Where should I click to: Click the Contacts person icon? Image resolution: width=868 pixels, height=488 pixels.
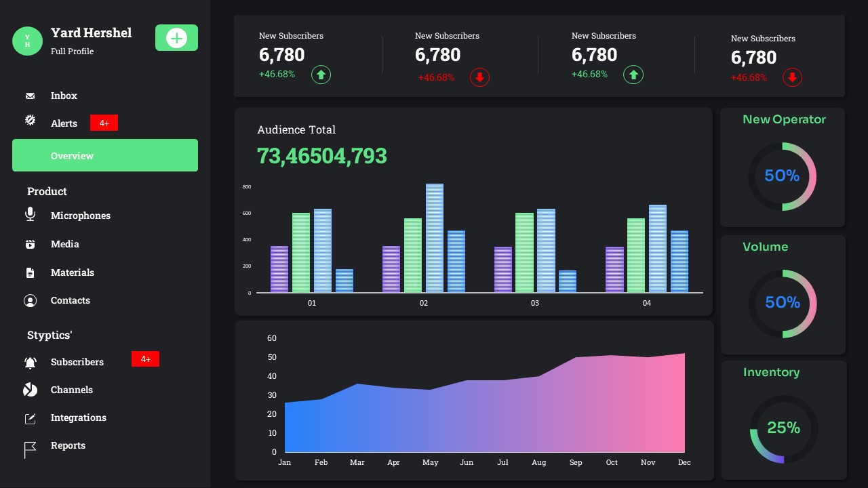coord(30,300)
